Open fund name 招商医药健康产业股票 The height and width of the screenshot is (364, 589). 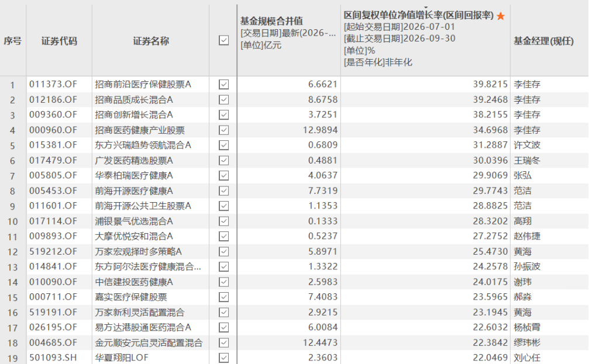point(140,130)
